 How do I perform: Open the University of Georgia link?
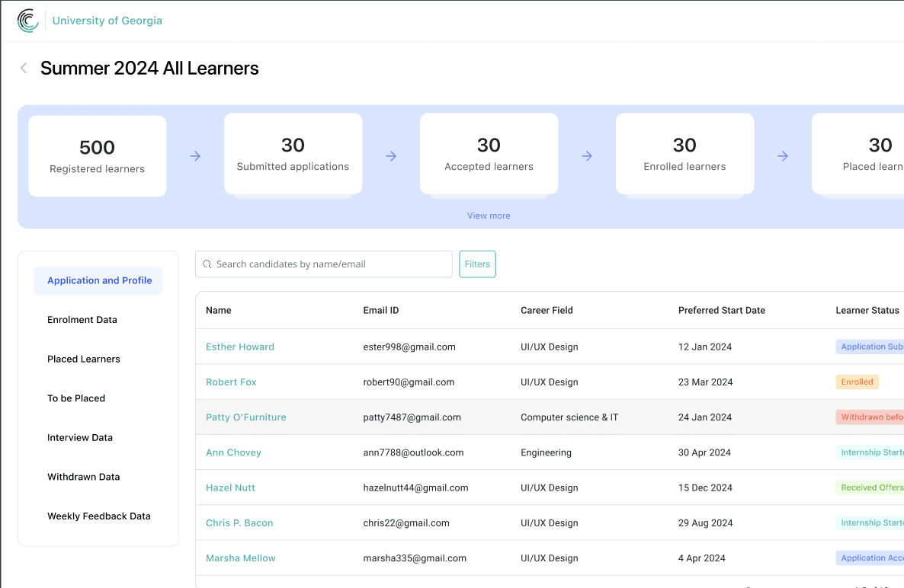pyautogui.click(x=107, y=21)
